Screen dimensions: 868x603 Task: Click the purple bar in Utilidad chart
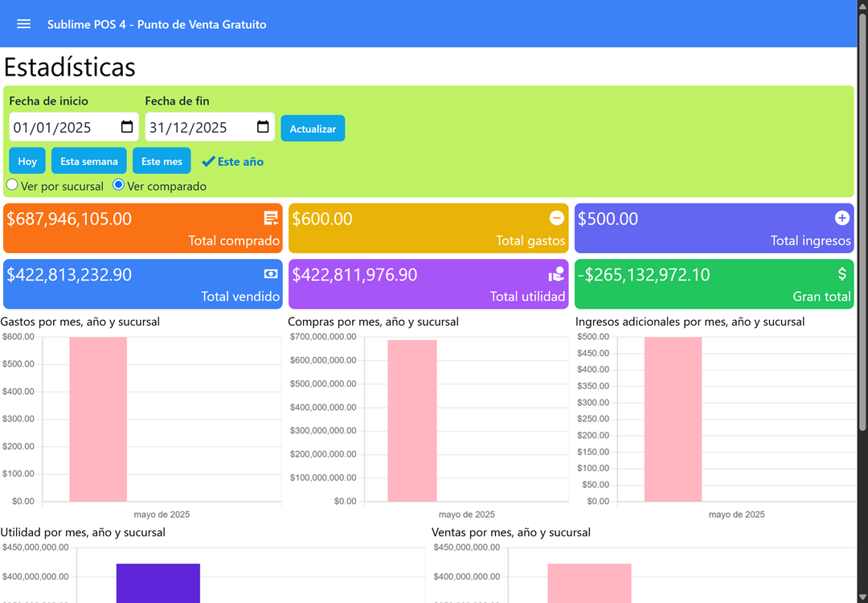(x=158, y=583)
